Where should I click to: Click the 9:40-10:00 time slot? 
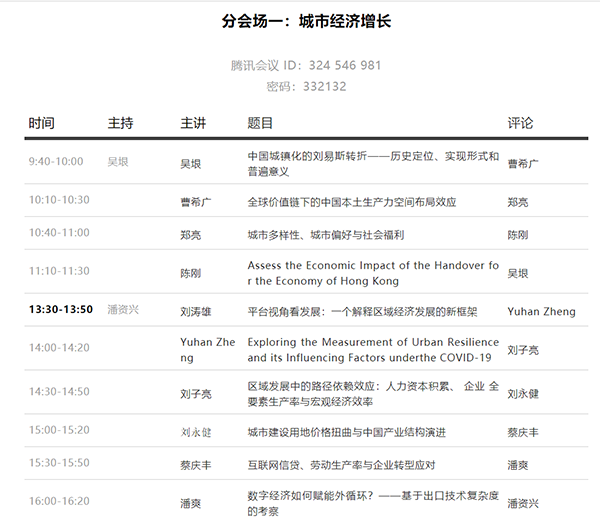[x=56, y=162]
